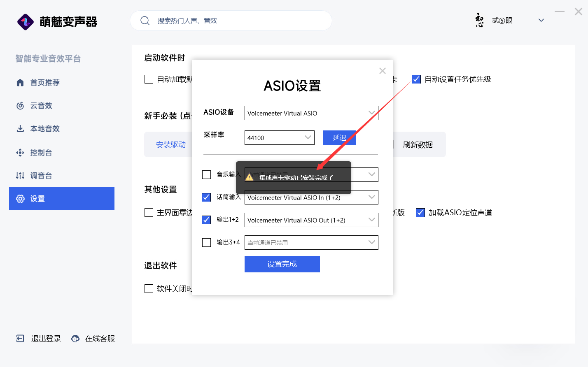Toggle 自动加载 checkbox under 启动软件时
The image size is (588, 367).
(149, 79)
